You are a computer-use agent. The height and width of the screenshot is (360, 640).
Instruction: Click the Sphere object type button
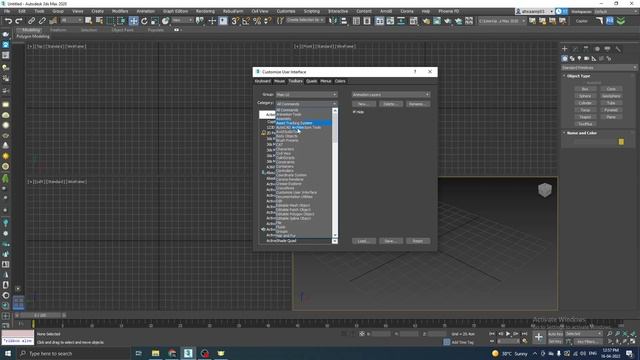pos(585,96)
